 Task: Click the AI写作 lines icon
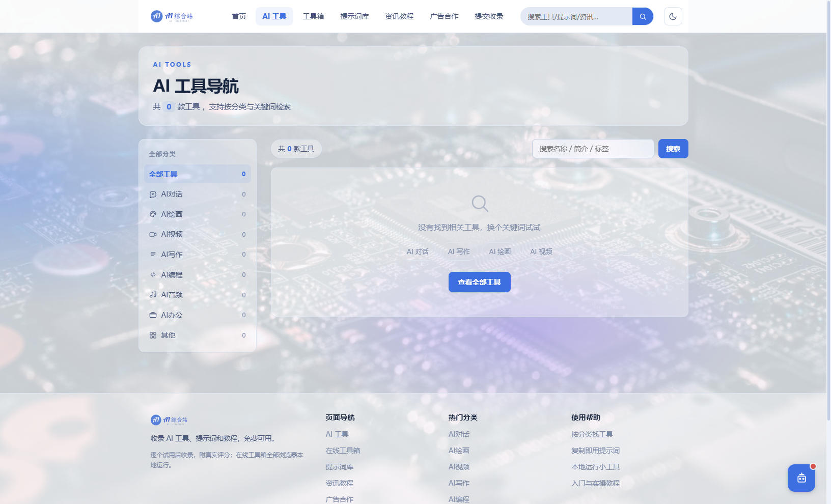pyautogui.click(x=153, y=255)
